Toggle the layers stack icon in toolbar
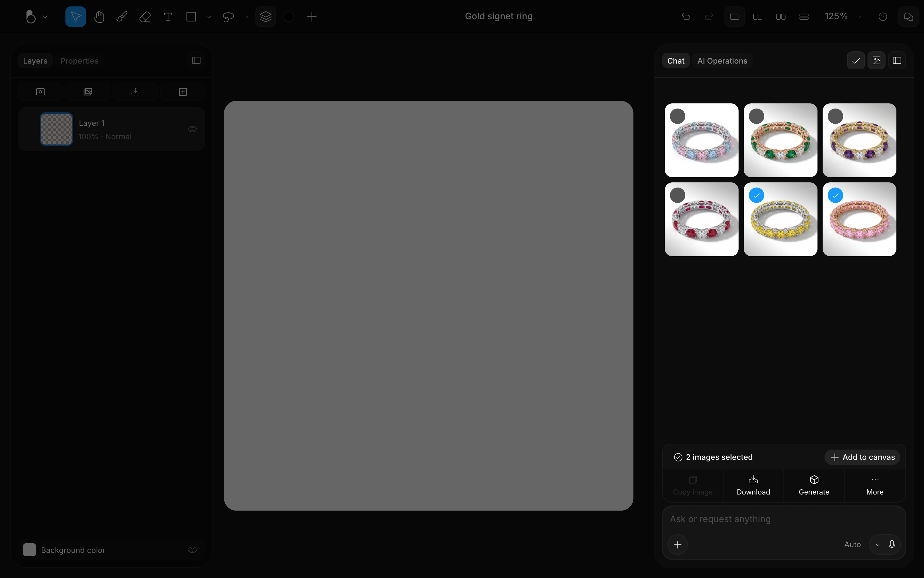The height and width of the screenshot is (578, 924). (266, 17)
